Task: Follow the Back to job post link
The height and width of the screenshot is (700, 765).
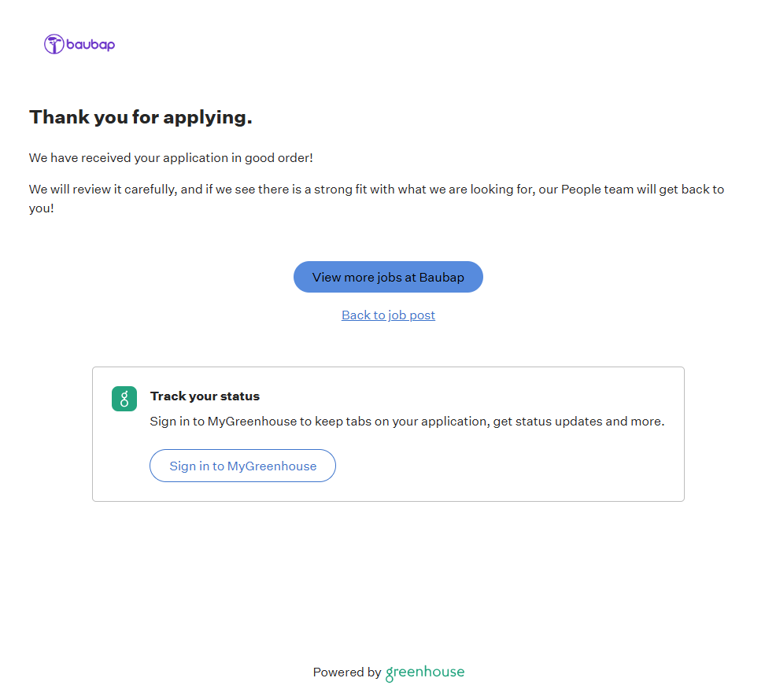Action: (388, 315)
